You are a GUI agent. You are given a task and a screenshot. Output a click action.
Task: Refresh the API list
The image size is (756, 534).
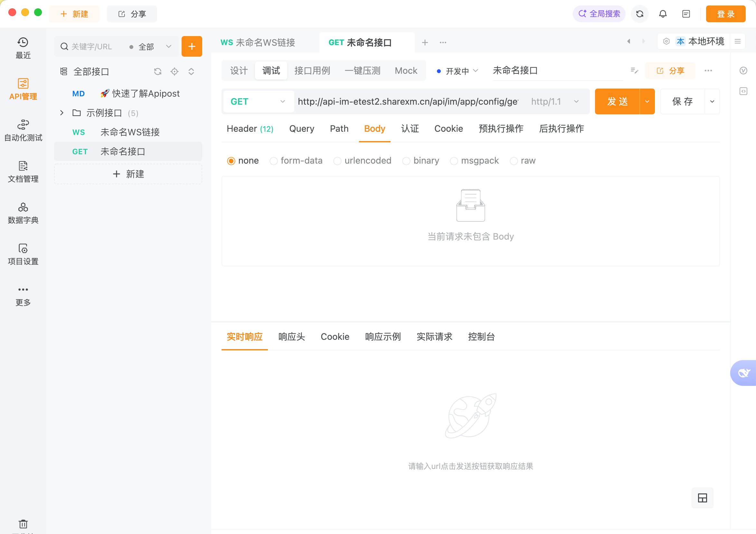[x=158, y=71]
